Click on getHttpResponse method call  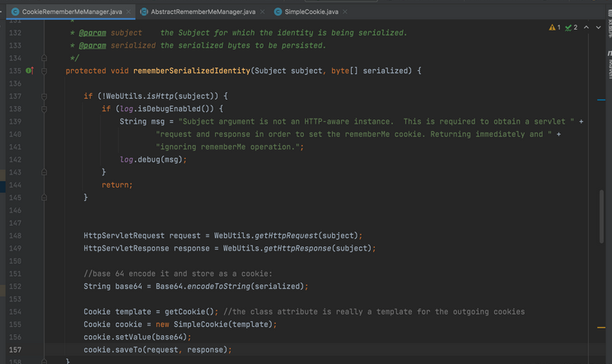297,248
